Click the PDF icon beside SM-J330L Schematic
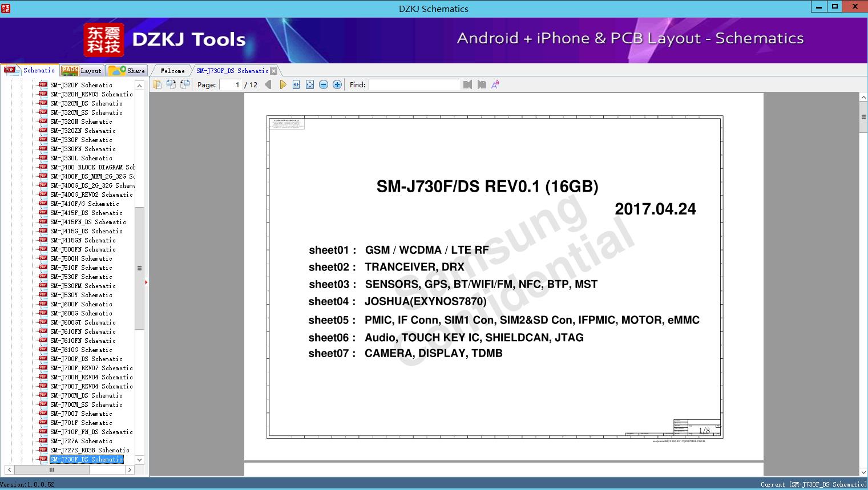Screen dimensions: 868x490 pyautogui.click(x=43, y=157)
